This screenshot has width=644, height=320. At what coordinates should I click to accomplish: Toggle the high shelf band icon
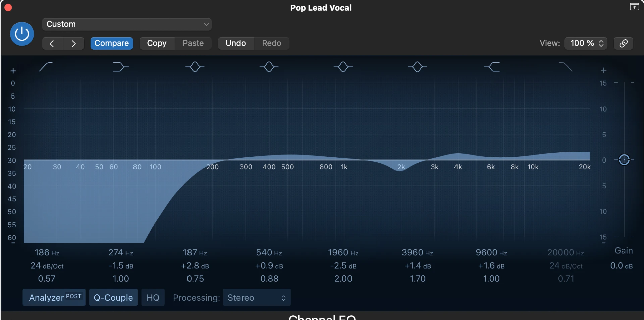[x=492, y=67]
